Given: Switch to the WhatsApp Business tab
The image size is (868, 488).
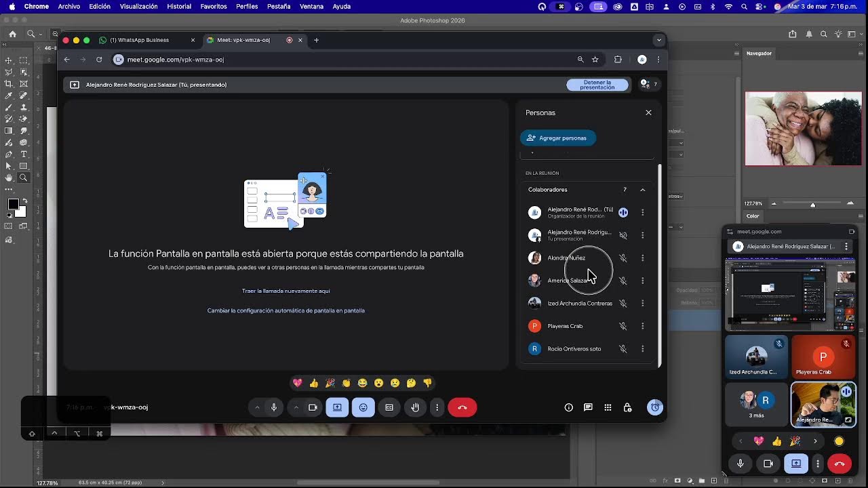Looking at the screenshot, I should [x=147, y=40].
